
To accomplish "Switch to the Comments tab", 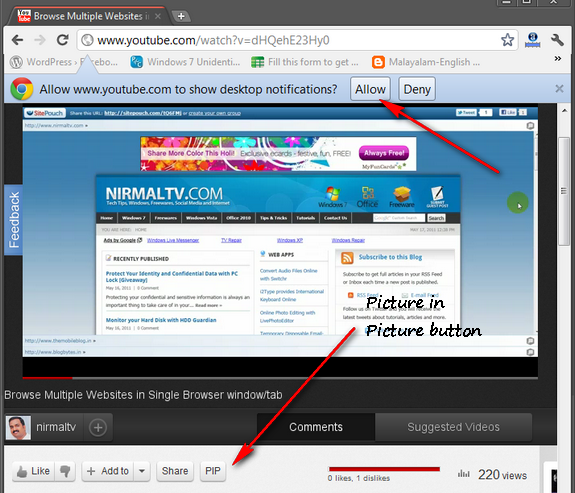I will pos(316,427).
